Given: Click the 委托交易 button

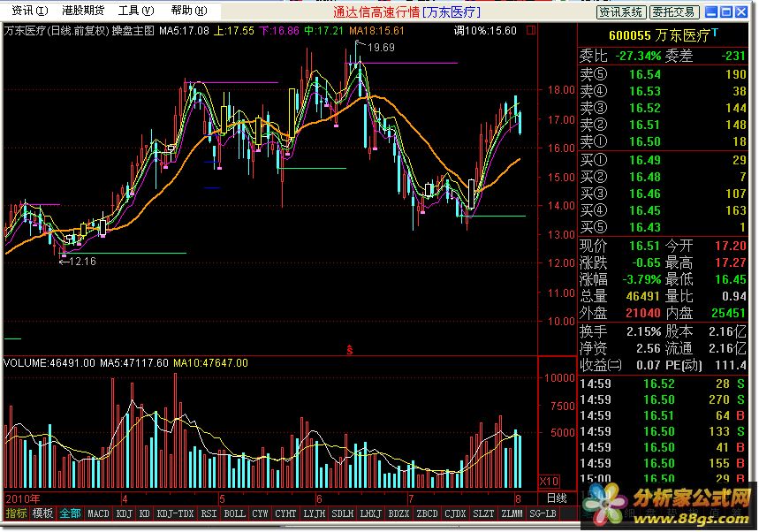Looking at the screenshot, I should pos(673,11).
